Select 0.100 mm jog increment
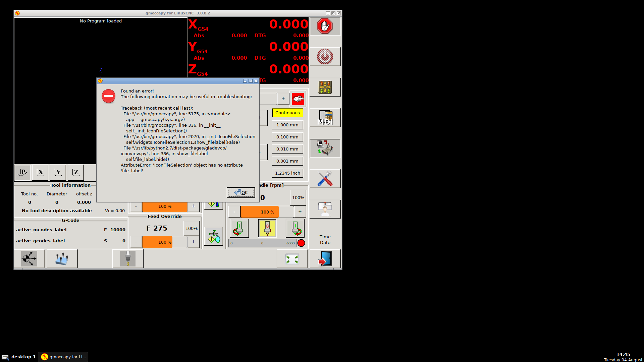 click(287, 137)
